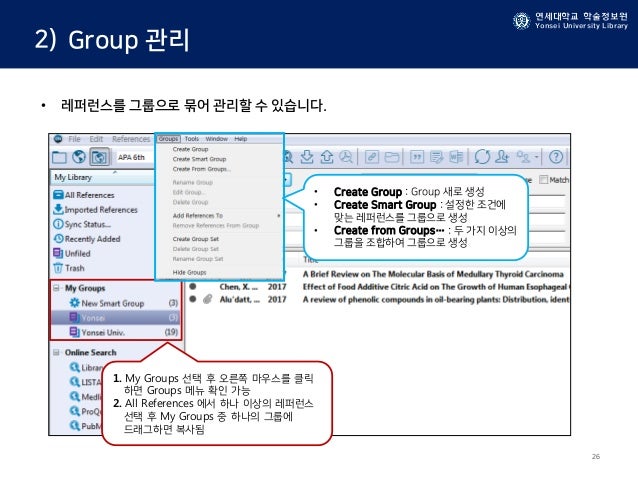Collapse the Online Search group set
The height and width of the screenshot is (479, 638).
57,352
